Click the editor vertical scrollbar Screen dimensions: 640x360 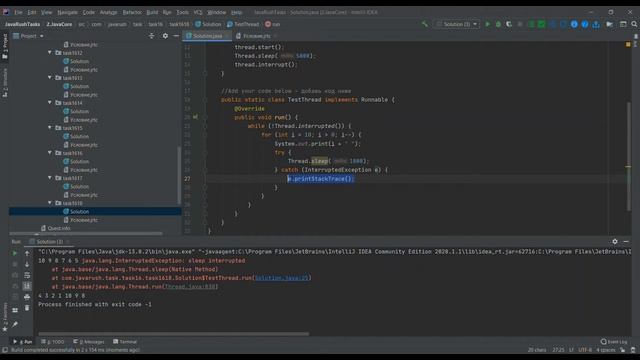click(x=628, y=156)
